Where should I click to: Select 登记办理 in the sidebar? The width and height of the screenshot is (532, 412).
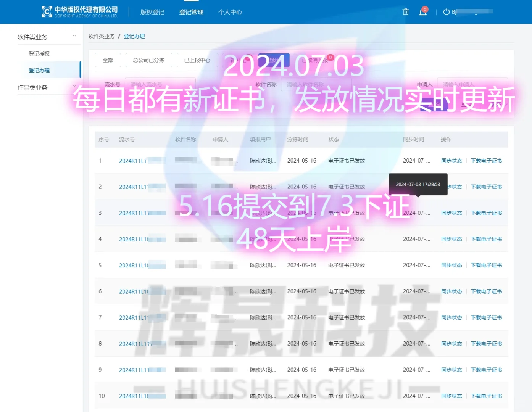(x=38, y=70)
